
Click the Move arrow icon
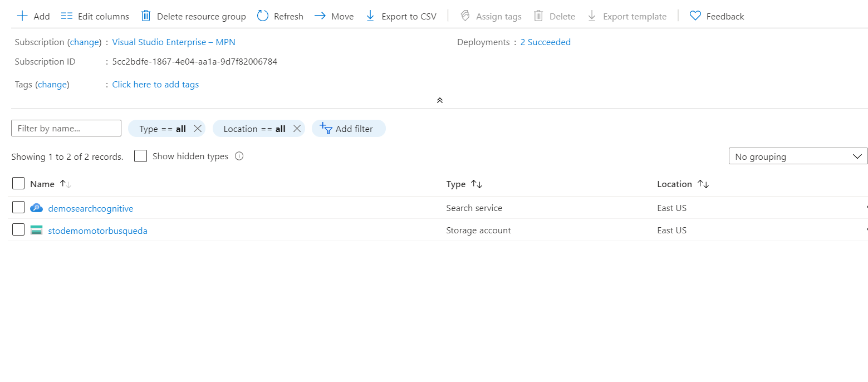[x=320, y=16]
